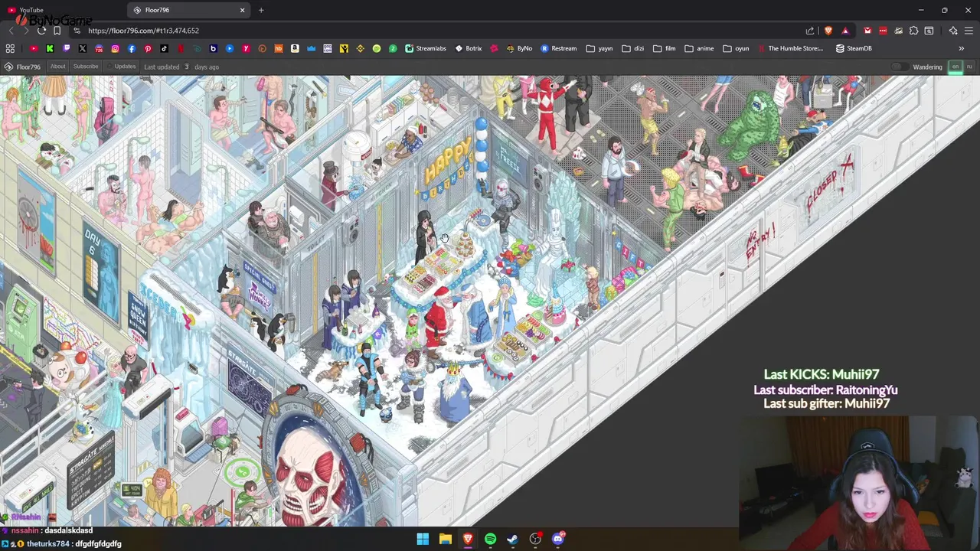Open the Instagram bookmark icon

(x=116, y=48)
